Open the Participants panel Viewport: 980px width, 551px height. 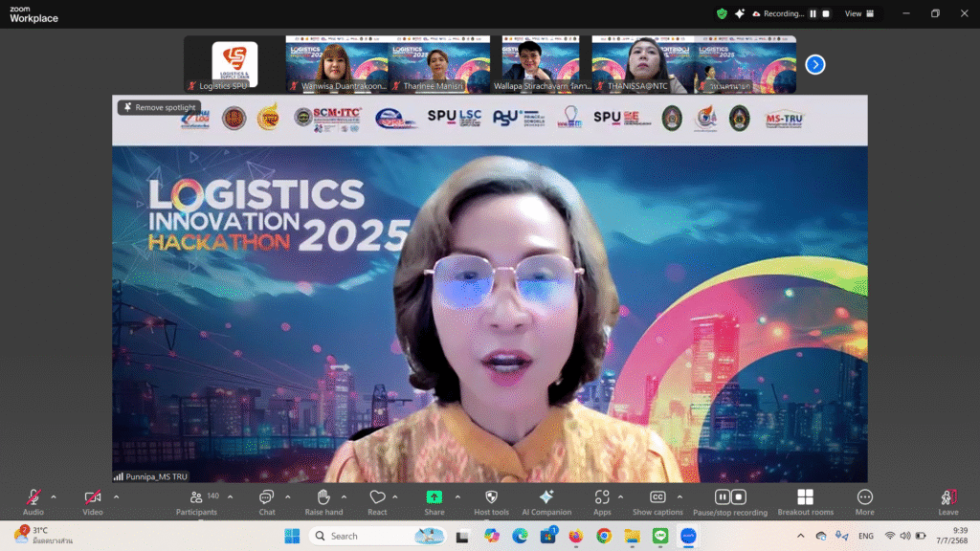[196, 501]
